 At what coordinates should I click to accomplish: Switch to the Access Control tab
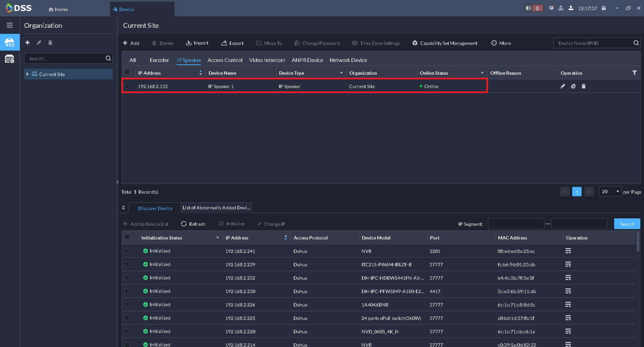[x=225, y=60]
